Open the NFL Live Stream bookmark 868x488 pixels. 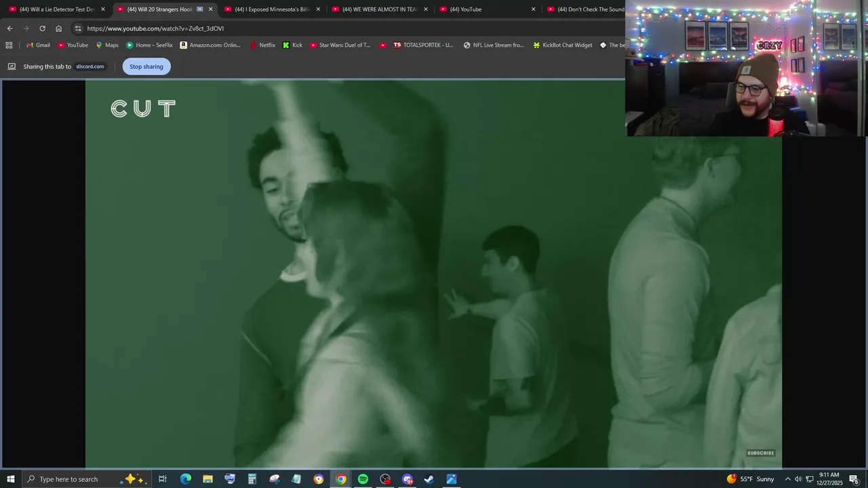[x=494, y=45]
